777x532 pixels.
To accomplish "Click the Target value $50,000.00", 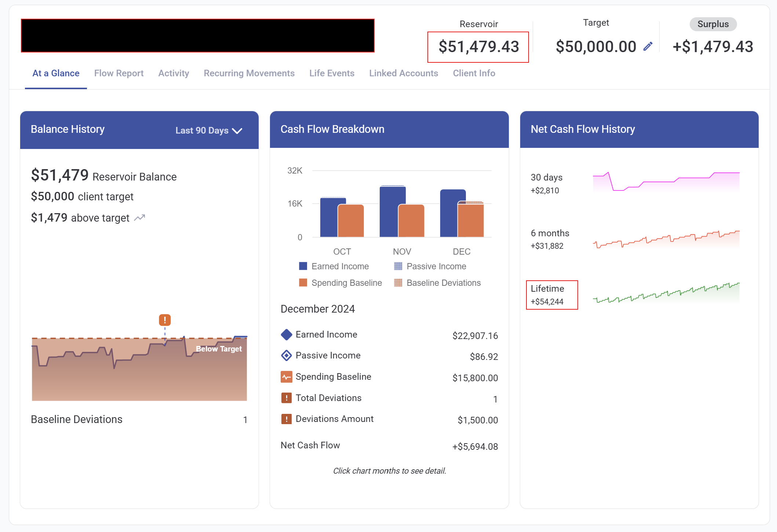I will click(596, 47).
